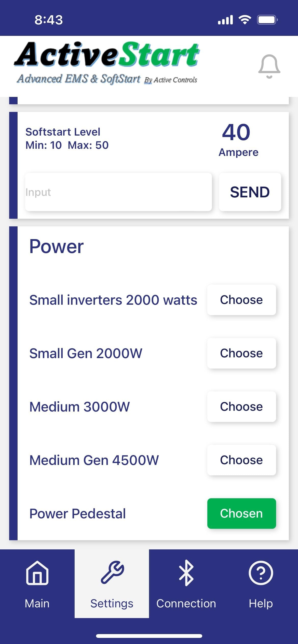Tap the Settings wrench icon

(112, 572)
